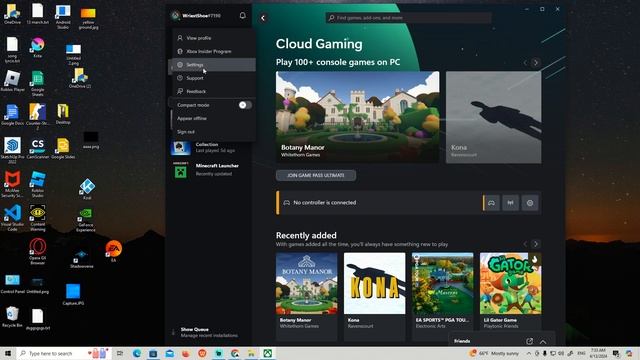Open controller settings gamepad icon

pyautogui.click(x=491, y=203)
